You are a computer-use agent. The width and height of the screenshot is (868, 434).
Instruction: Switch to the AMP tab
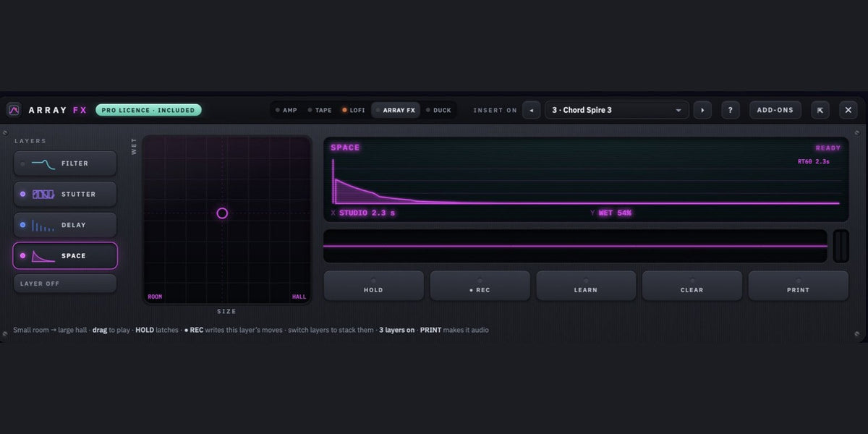pos(286,110)
